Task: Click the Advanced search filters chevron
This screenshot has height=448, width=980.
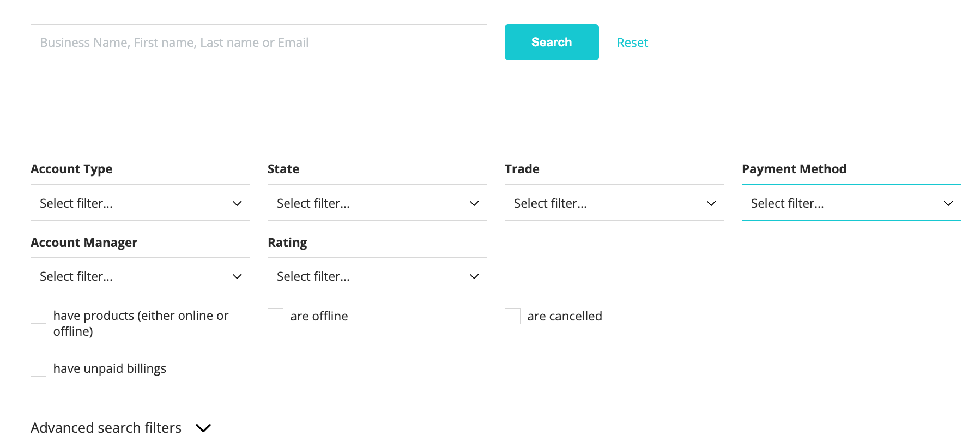Action: (x=203, y=428)
